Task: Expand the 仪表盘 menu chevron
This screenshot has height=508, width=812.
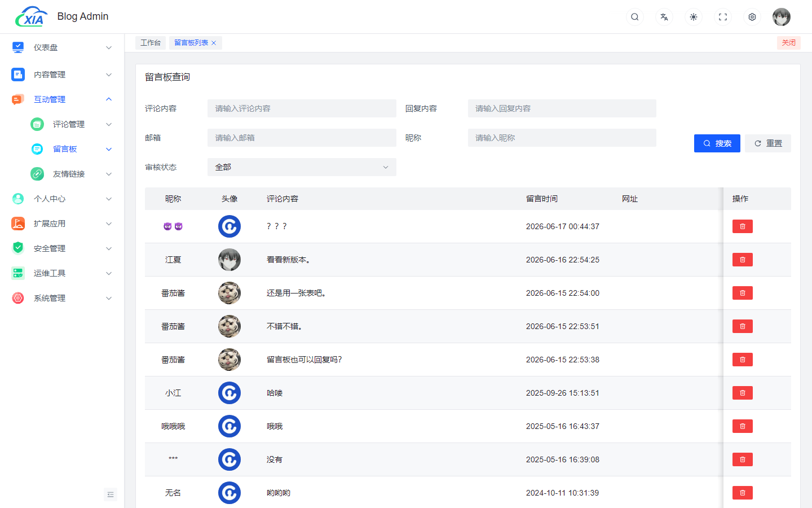Action: coord(109,47)
